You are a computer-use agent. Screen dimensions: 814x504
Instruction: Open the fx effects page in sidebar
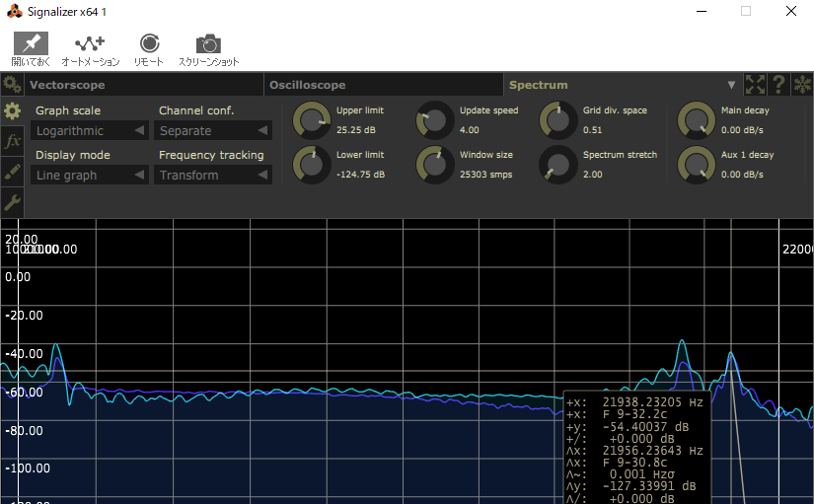12,141
